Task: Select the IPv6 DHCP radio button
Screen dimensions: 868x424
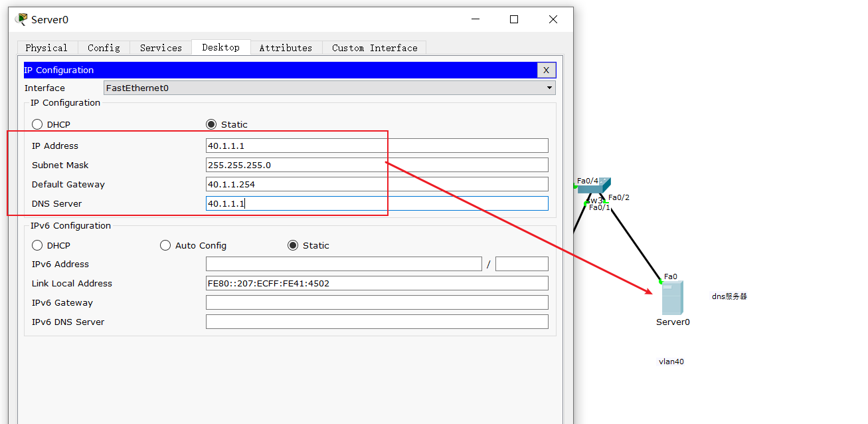Action: pyautogui.click(x=37, y=245)
